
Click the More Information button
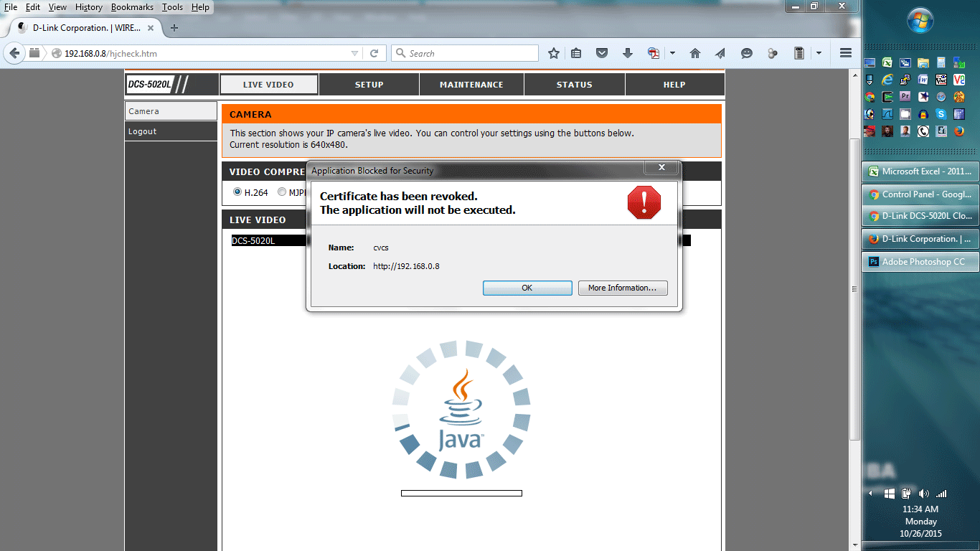coord(622,288)
